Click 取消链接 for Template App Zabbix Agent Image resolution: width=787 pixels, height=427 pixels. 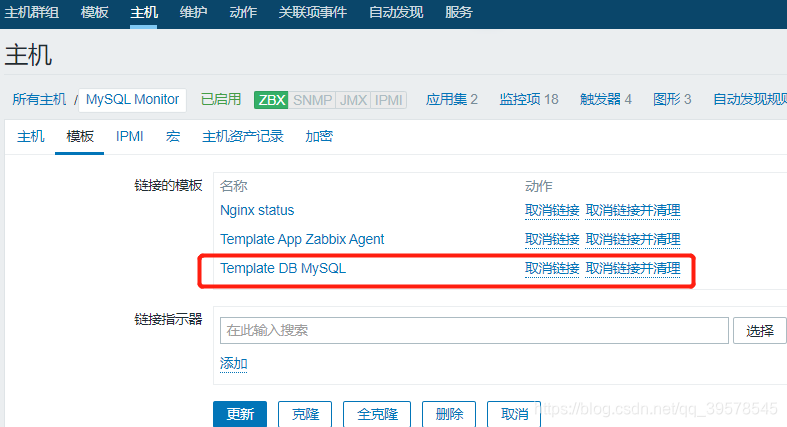552,240
